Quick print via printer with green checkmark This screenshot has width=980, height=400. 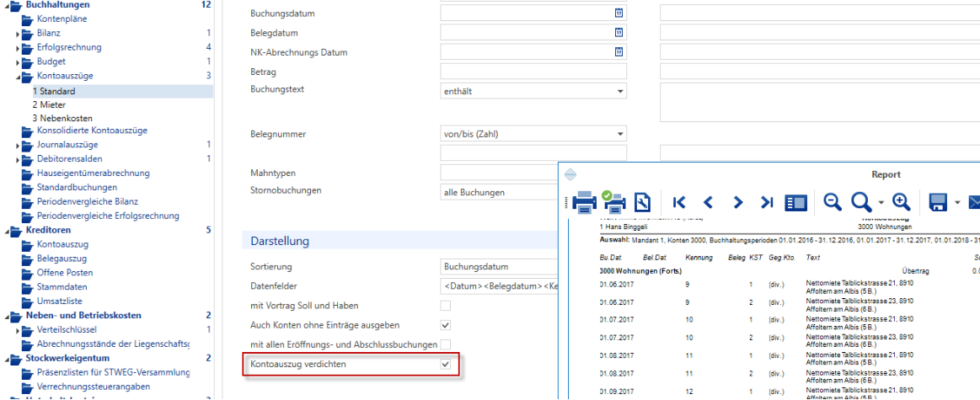[x=613, y=200]
